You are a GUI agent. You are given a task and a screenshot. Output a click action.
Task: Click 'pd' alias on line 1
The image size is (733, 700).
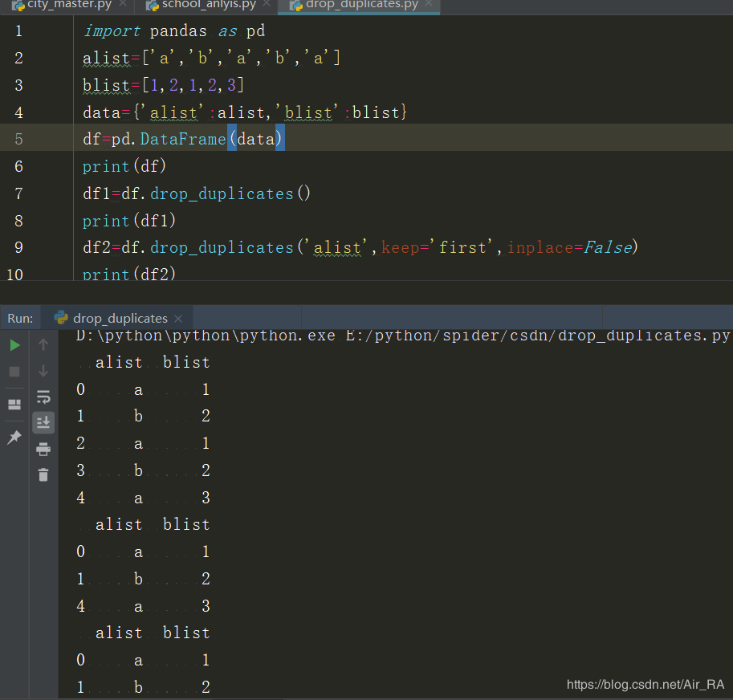pos(256,31)
